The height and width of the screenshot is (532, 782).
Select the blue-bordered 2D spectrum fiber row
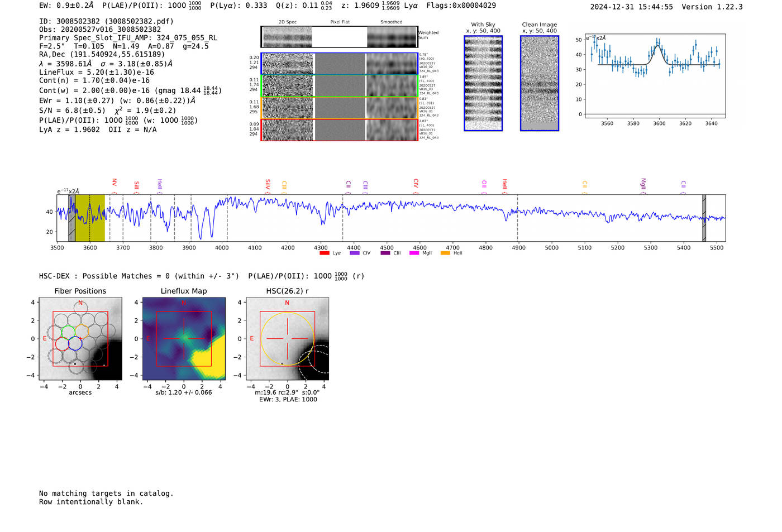[339, 64]
